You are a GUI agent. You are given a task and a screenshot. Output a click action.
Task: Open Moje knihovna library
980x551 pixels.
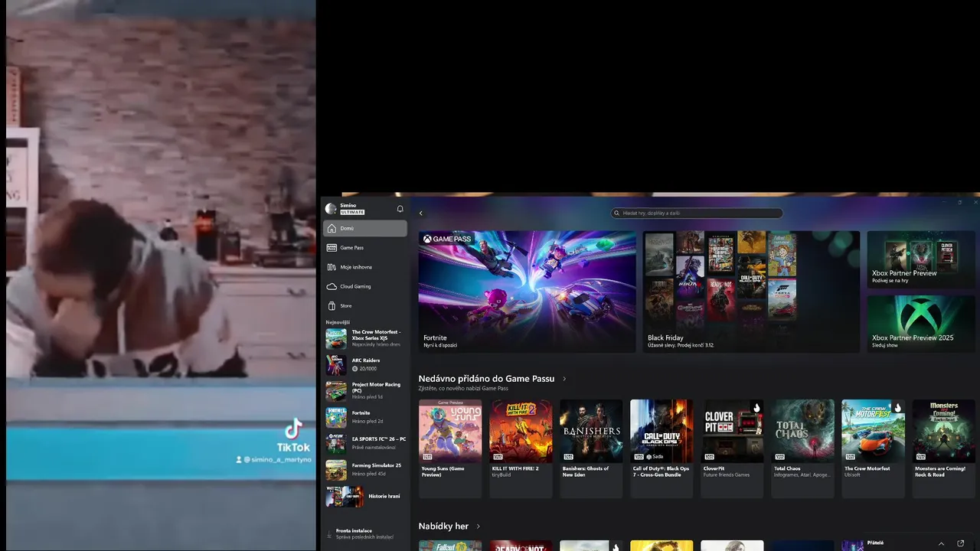(365, 267)
